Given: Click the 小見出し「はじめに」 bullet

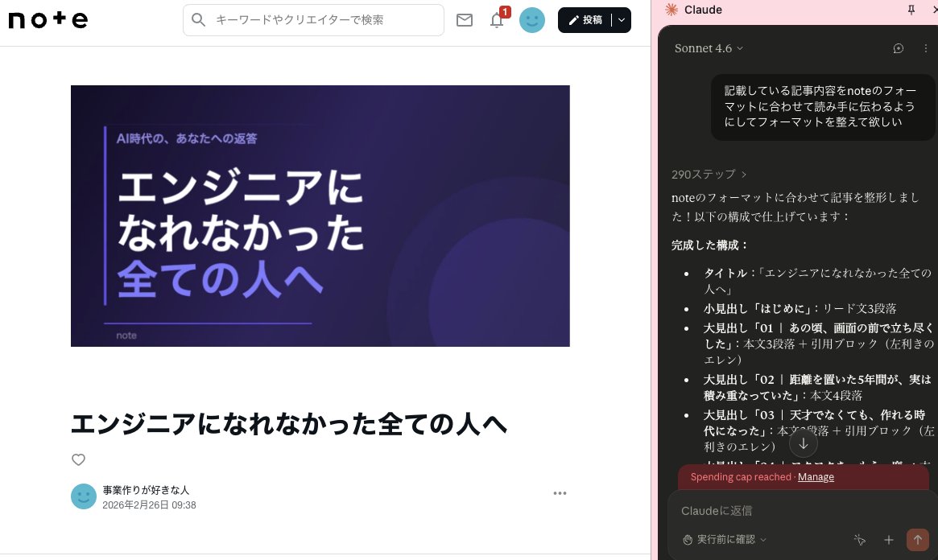Looking at the screenshot, I should [x=800, y=309].
